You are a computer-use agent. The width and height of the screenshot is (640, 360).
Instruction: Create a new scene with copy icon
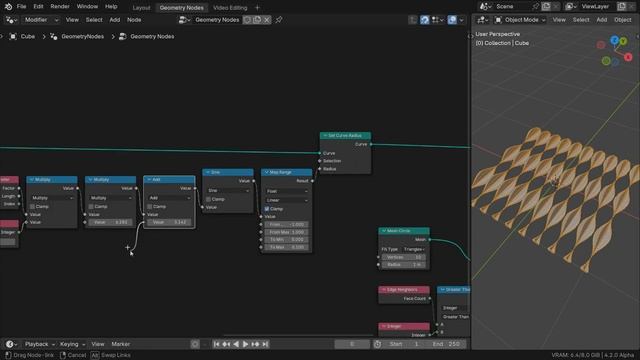[x=546, y=7]
